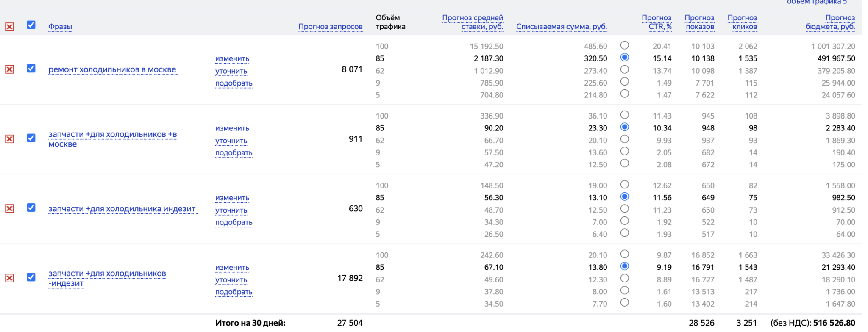Image resolution: width=868 pixels, height=332 pixels.
Task: Delete phrase 'ремонт холодильников в москве' with red X
Action: pos(9,69)
